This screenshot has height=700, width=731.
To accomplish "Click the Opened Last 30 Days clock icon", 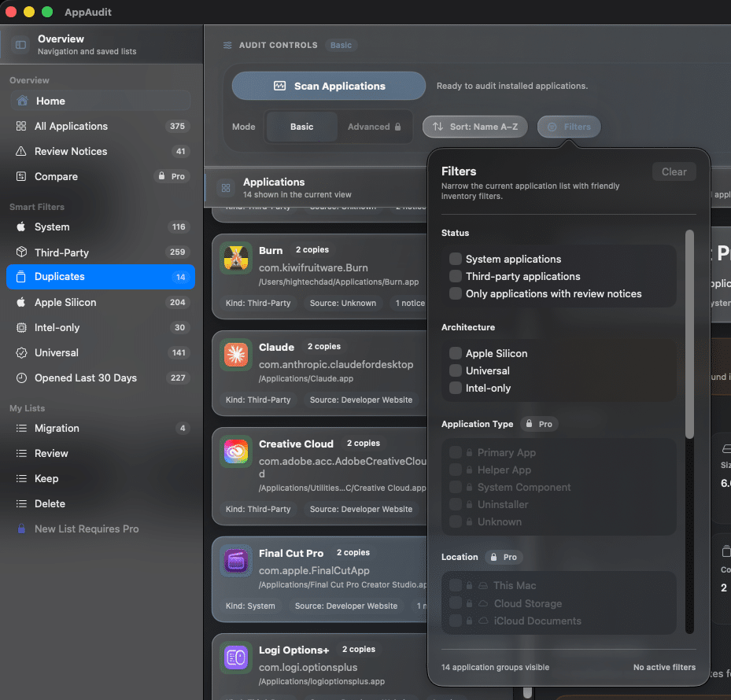I will point(21,378).
